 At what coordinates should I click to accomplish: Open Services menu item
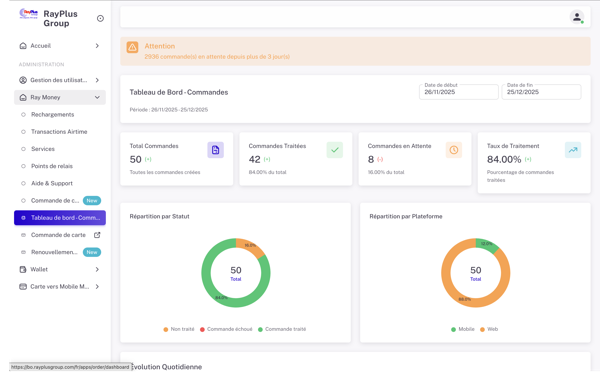tap(60, 149)
